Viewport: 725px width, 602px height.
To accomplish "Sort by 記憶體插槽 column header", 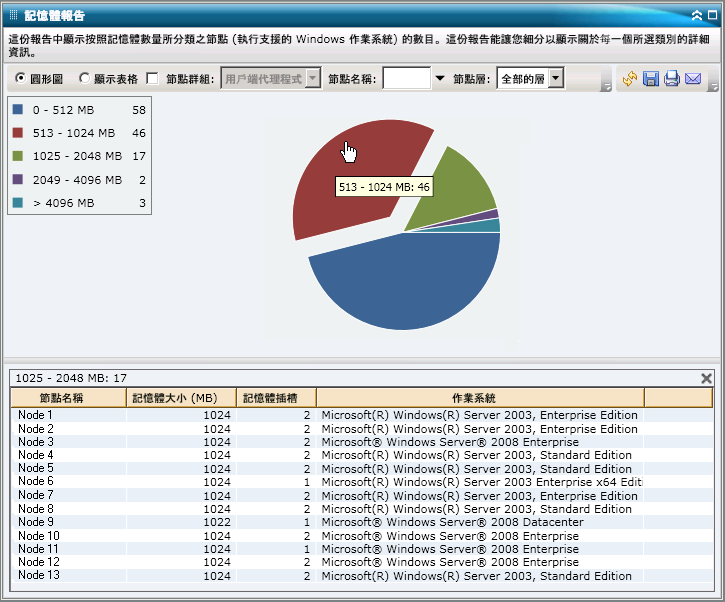I will (276, 398).
